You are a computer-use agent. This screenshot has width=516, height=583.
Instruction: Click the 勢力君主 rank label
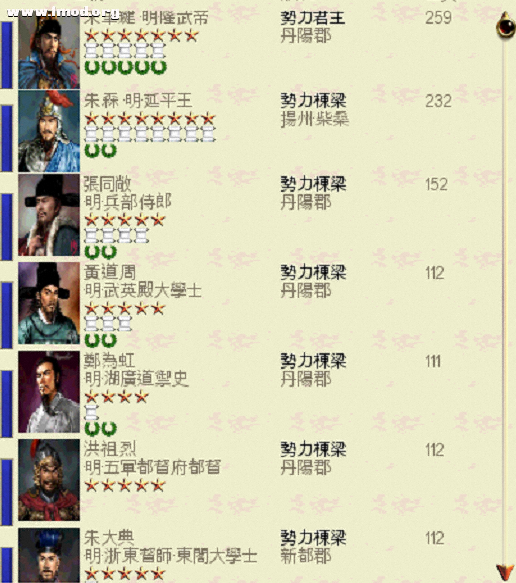coord(313,18)
